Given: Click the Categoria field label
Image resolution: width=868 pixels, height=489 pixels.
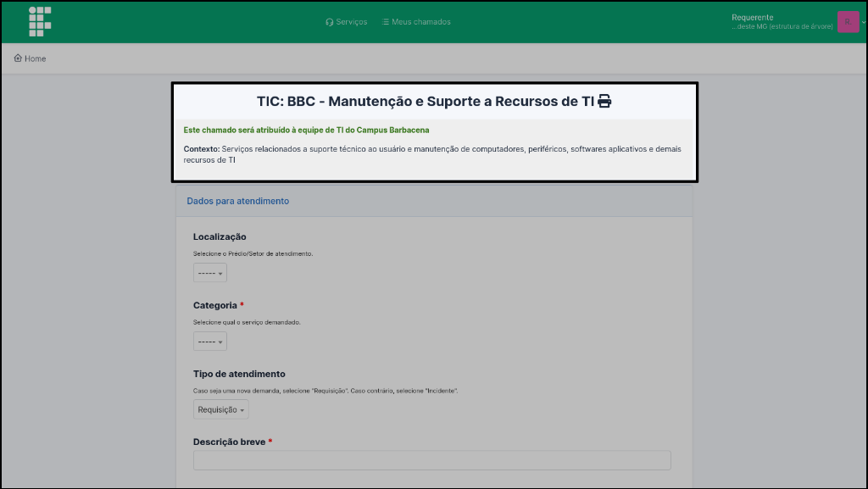Looking at the screenshot, I should (x=214, y=305).
